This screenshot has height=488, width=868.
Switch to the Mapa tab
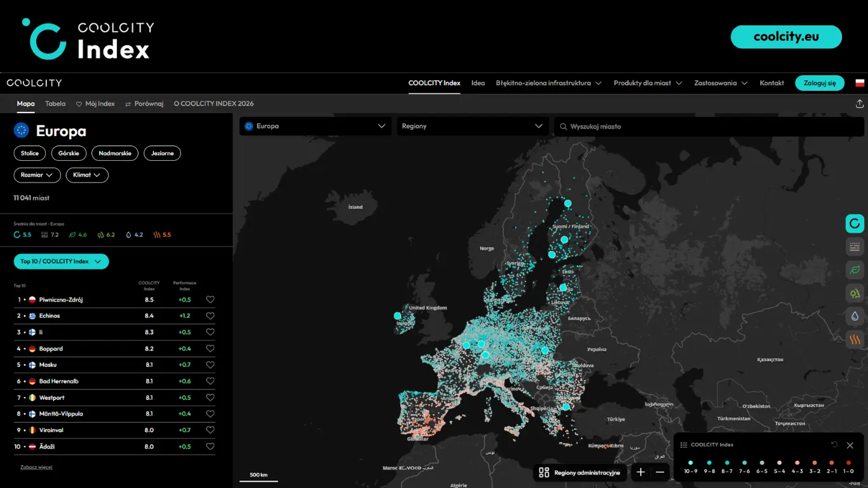(x=25, y=104)
